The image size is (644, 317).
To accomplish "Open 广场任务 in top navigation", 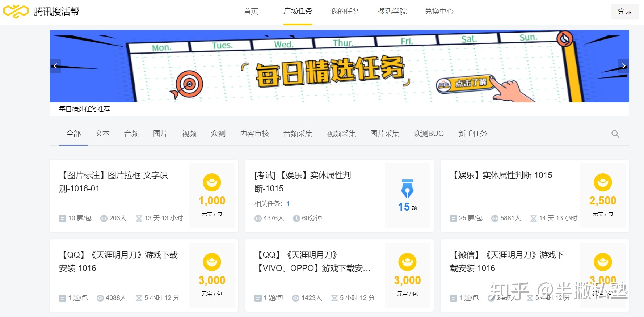I will [x=298, y=11].
